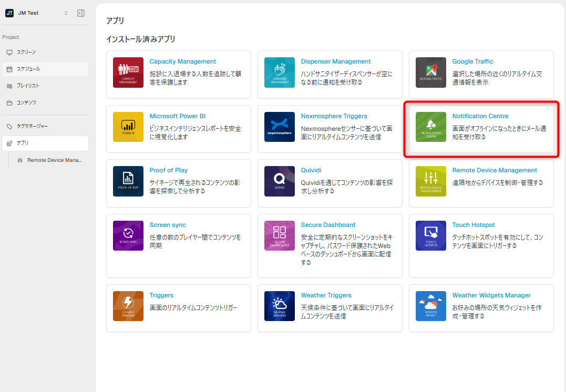The image size is (566, 392).
Task: Open the Microsoft Power BI title link
Action: coord(178,116)
